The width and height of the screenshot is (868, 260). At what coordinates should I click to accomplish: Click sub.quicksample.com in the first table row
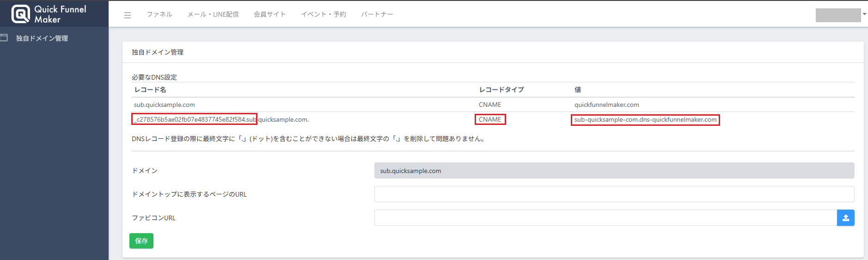click(165, 105)
